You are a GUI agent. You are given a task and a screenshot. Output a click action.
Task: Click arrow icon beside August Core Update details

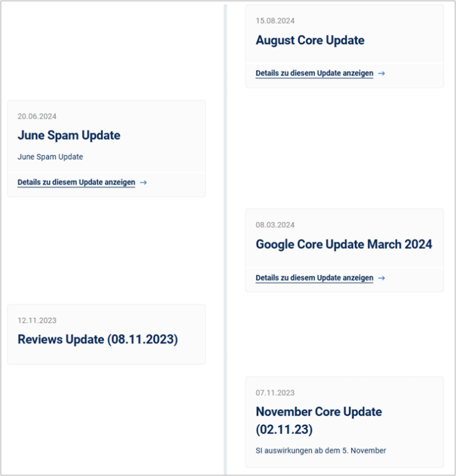point(381,73)
